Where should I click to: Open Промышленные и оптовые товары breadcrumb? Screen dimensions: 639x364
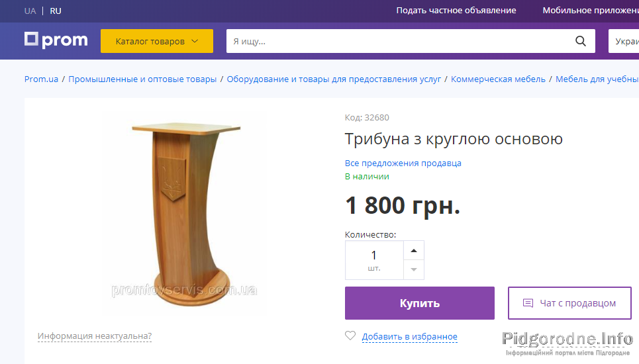click(142, 79)
